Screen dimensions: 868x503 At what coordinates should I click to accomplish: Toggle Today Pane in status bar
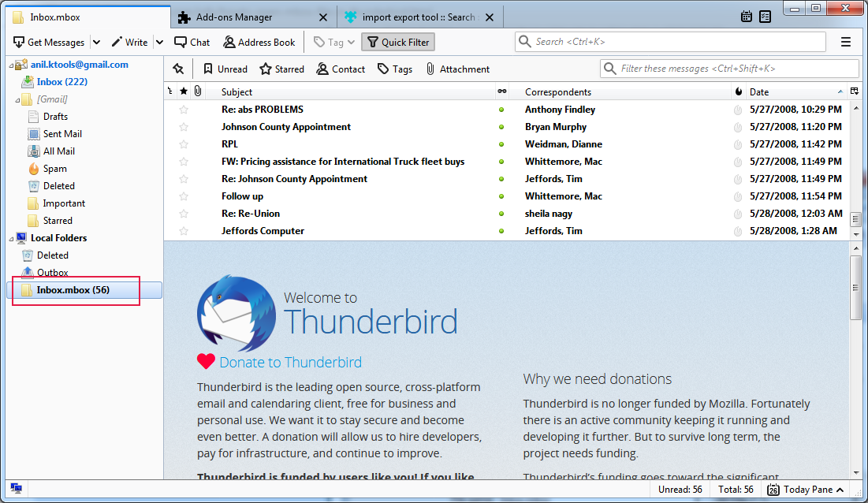point(806,489)
